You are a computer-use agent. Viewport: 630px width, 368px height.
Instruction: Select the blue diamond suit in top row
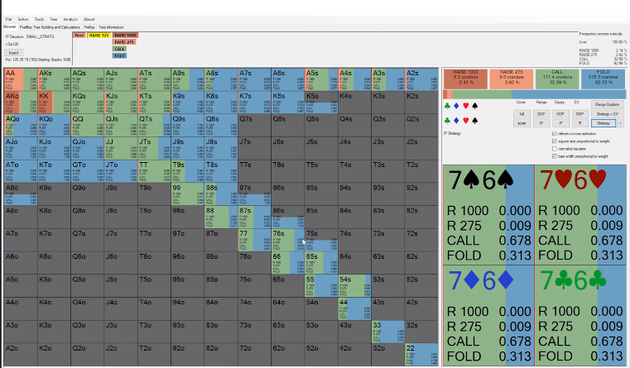coord(456,106)
